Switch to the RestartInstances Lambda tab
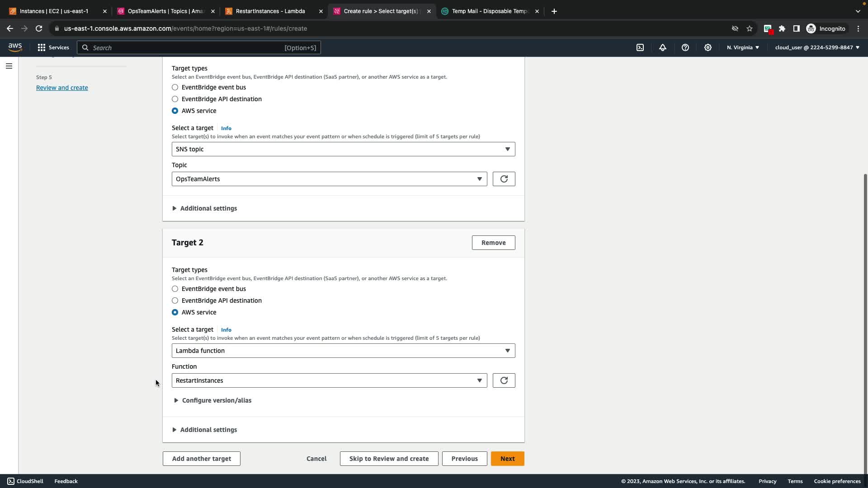This screenshot has width=868, height=488. pos(270,11)
